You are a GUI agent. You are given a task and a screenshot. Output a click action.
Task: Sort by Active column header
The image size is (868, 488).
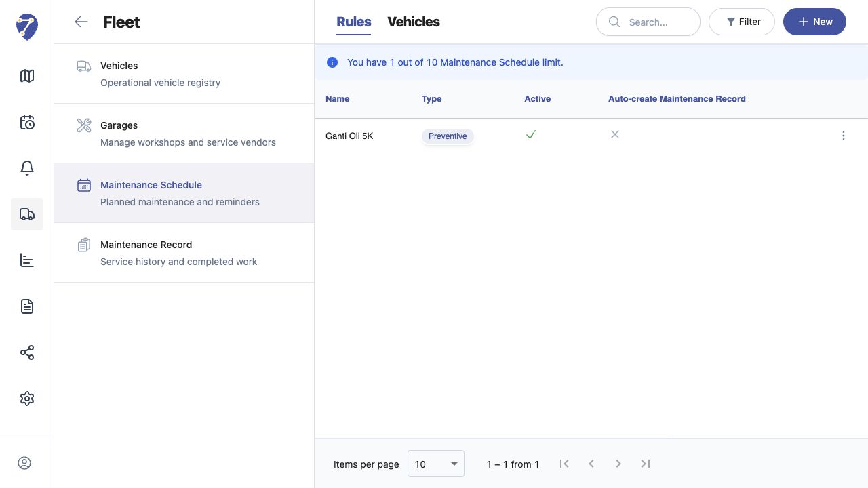pos(538,98)
